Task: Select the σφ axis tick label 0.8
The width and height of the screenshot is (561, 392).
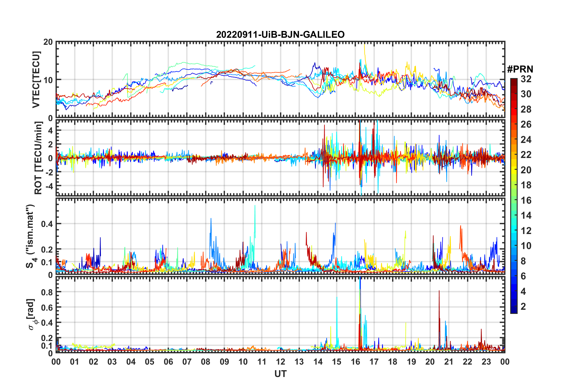Action: 47,292
